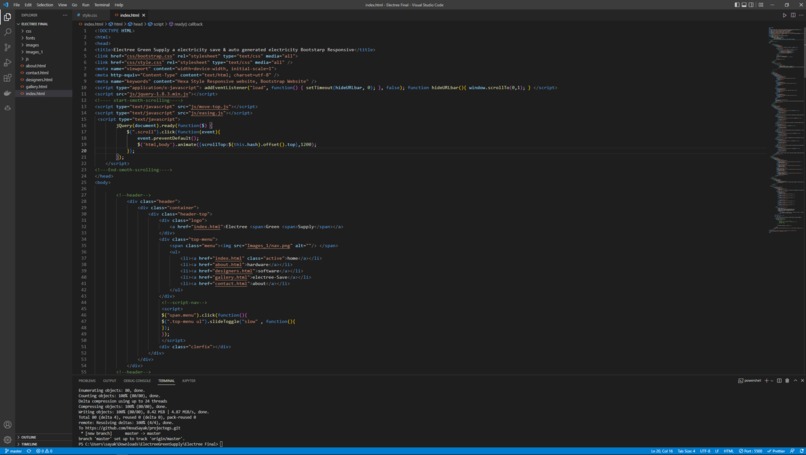Switch to the PROBLEMS panel tab
The image size is (806, 455).
pyautogui.click(x=87, y=380)
